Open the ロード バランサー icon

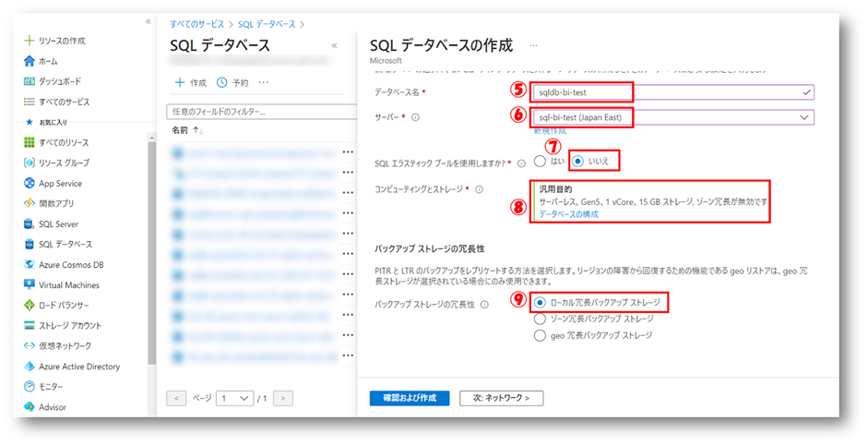[x=30, y=306]
